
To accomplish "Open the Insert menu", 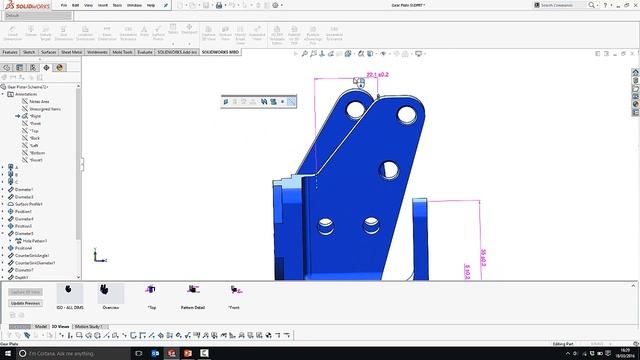I will pyautogui.click(x=103, y=5).
